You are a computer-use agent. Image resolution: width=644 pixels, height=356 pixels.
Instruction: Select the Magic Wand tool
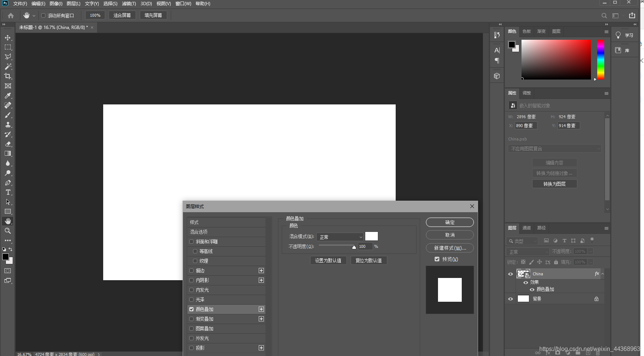[8, 67]
